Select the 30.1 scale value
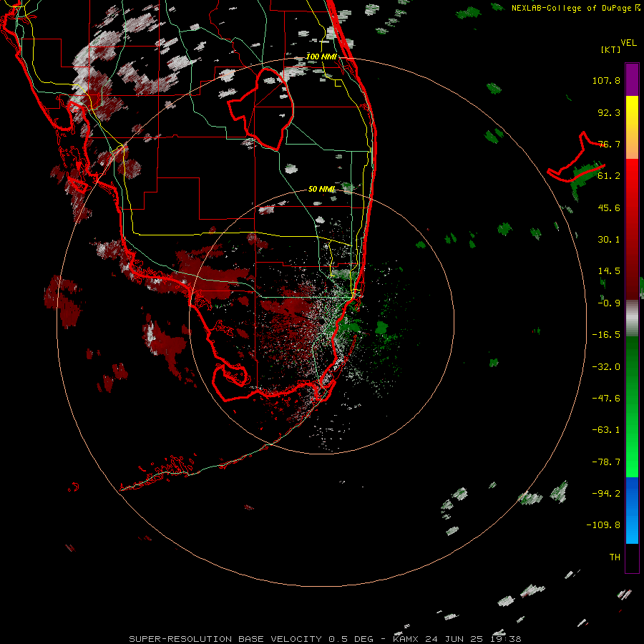Screen dimensions: 644x644 (609, 240)
